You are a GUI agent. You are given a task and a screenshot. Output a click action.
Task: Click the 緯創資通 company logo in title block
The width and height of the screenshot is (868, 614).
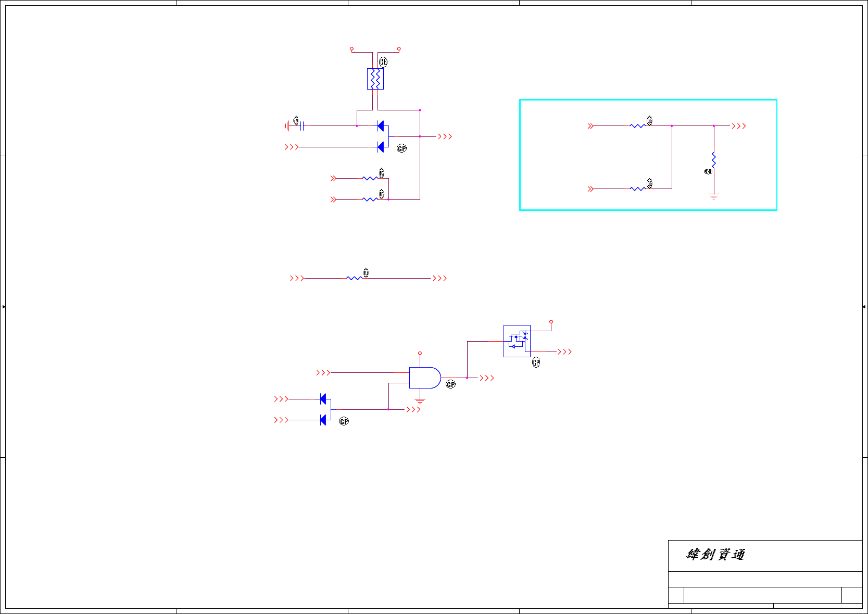[x=716, y=555]
